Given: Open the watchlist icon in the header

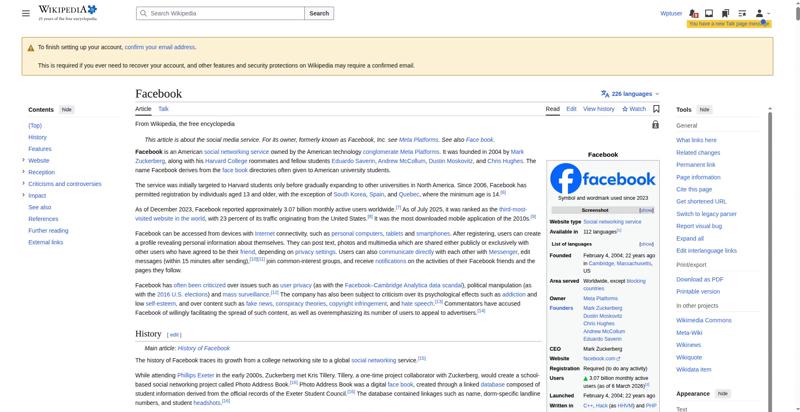Looking at the screenshot, I should point(742,13).
